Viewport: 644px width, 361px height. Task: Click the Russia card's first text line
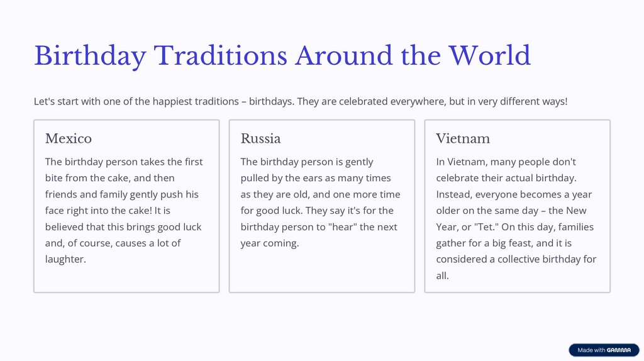pyautogui.click(x=307, y=162)
